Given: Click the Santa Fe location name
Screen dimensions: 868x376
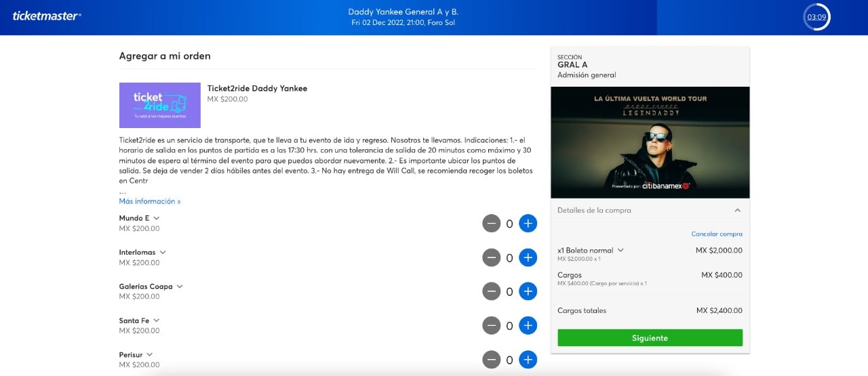Looking at the screenshot, I should pyautogui.click(x=134, y=320).
